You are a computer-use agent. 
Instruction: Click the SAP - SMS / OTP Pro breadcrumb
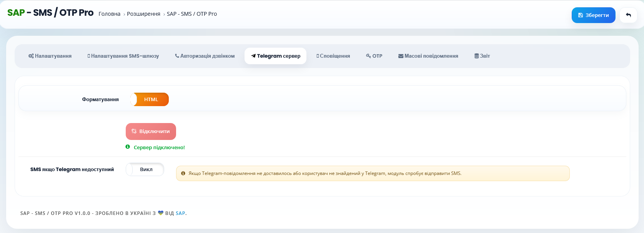192,14
